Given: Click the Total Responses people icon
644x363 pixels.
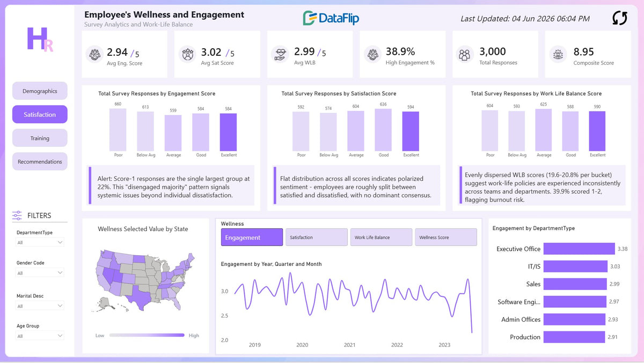Looking at the screenshot, I should coord(465,55).
